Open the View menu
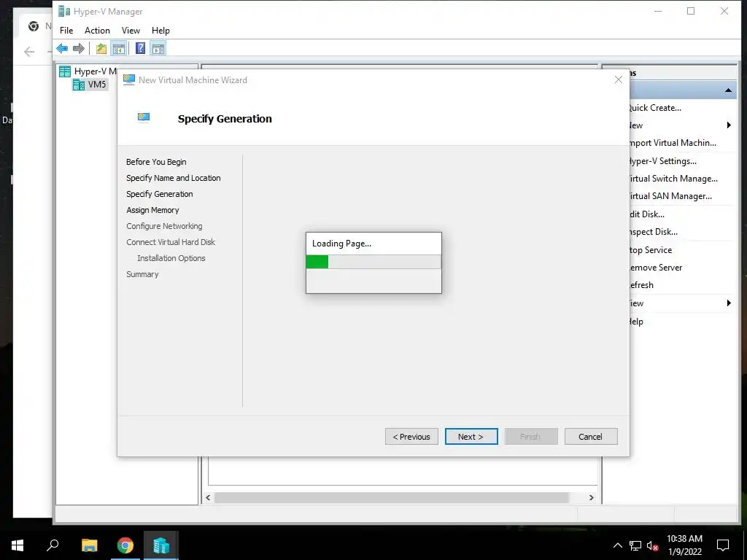The height and width of the screenshot is (560, 747). (x=131, y=31)
